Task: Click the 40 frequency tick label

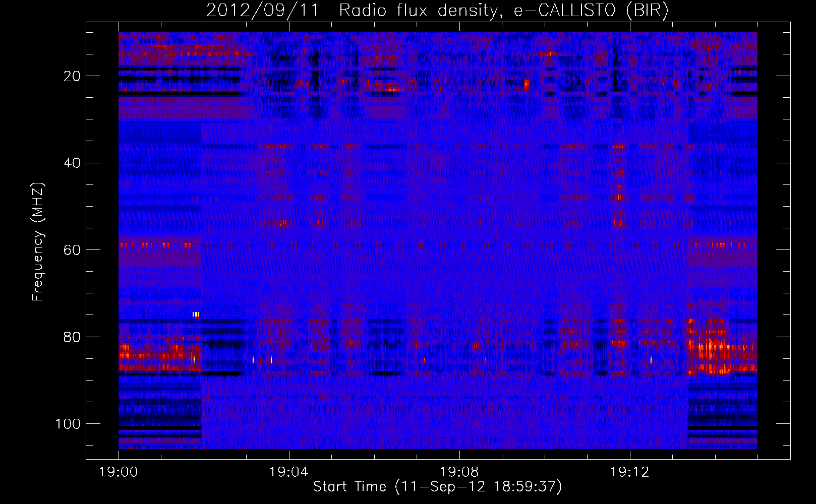Action: coord(73,163)
